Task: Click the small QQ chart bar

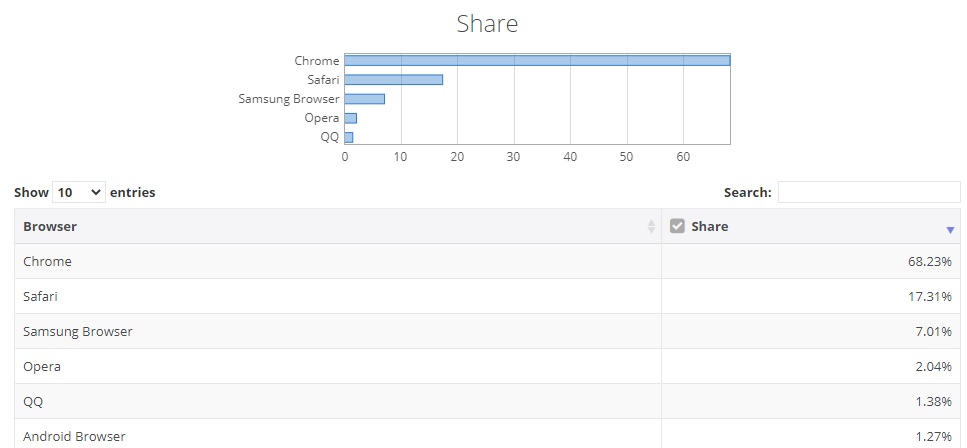Action: [x=349, y=137]
